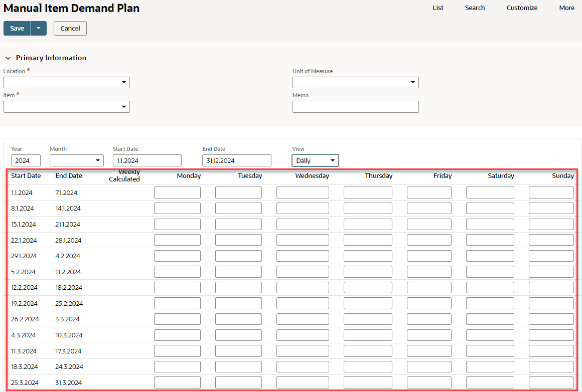Screen dimensions: 582x392
Task: Click the Start Date field 1.1.2024
Action: click(x=147, y=160)
